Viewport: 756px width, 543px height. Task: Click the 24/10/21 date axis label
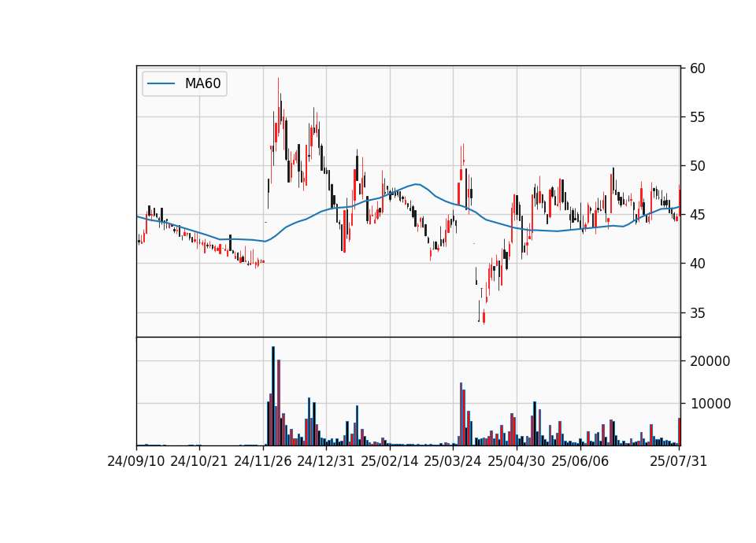coord(199,461)
